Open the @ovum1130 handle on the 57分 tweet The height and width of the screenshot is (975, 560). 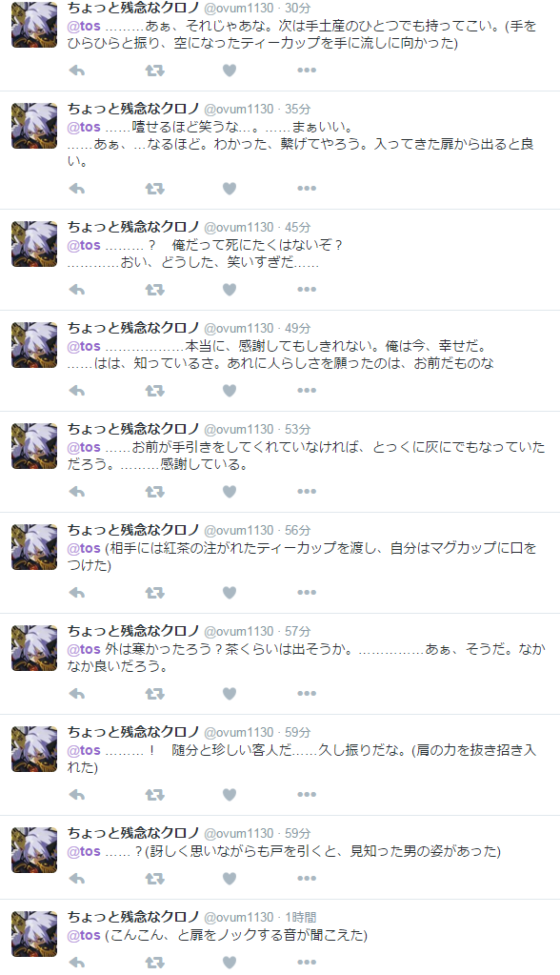(239, 632)
